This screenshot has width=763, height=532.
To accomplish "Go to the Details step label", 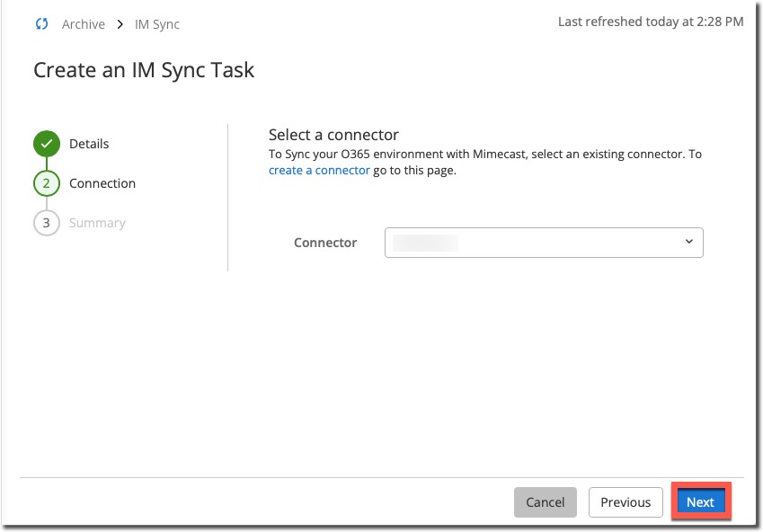I will pyautogui.click(x=89, y=144).
